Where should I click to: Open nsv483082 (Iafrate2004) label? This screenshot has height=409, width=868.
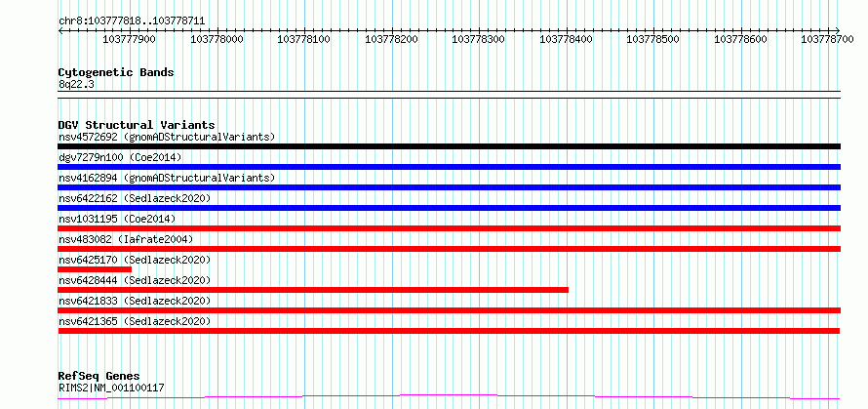pyautogui.click(x=126, y=239)
